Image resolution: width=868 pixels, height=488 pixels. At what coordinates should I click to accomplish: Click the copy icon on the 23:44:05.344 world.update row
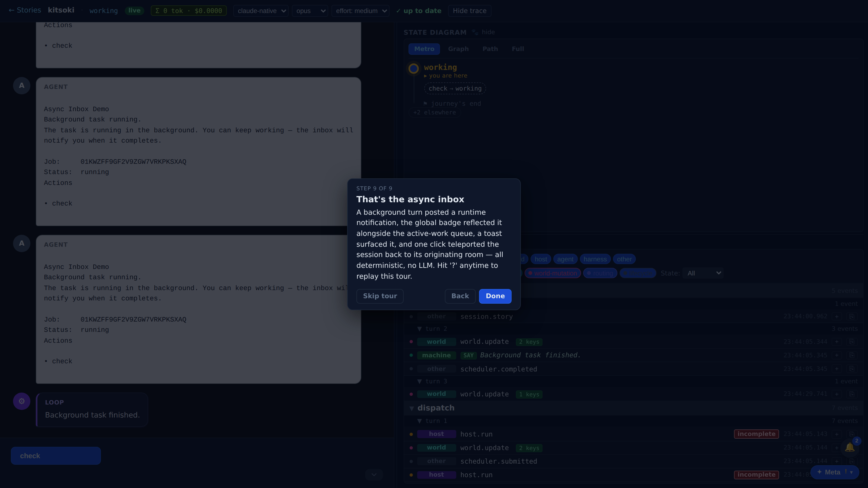(851, 342)
